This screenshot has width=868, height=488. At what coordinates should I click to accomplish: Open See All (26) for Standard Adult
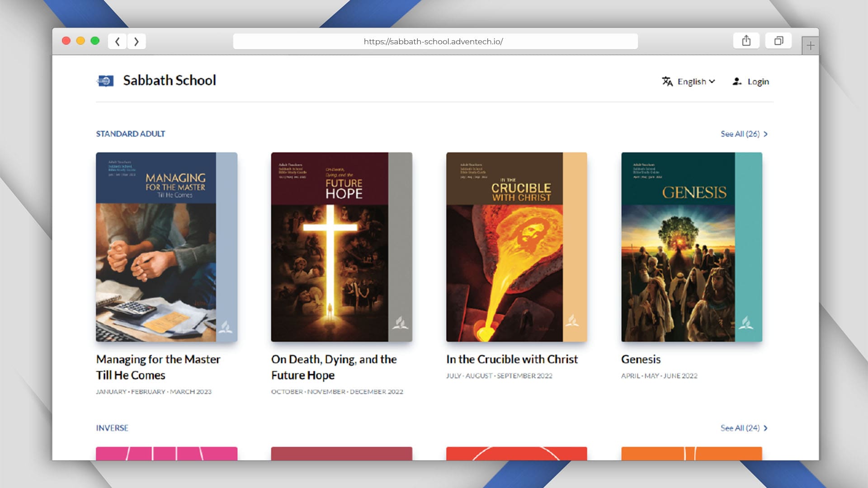click(740, 134)
